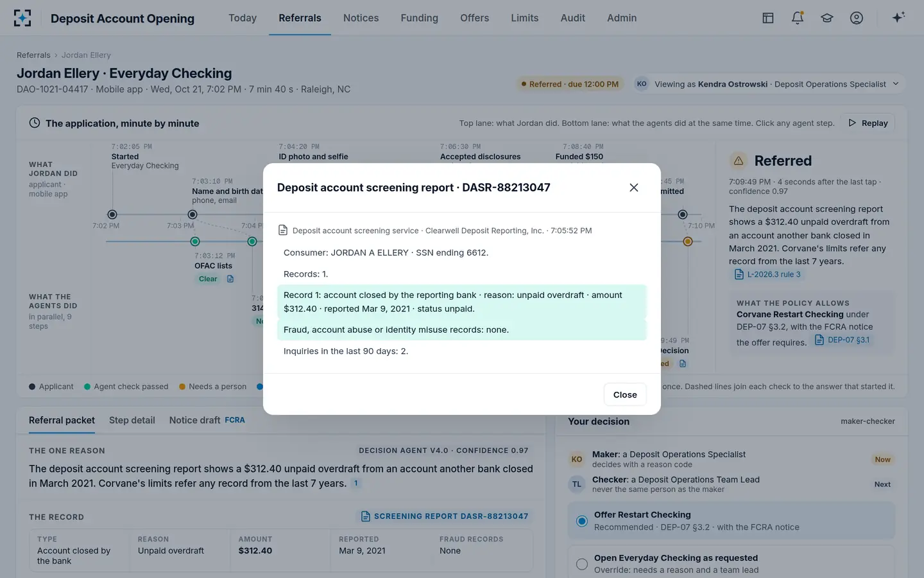Expand the Viewing as Kendra Ostrowski dropdown
This screenshot has width=924, height=578.
click(769, 84)
